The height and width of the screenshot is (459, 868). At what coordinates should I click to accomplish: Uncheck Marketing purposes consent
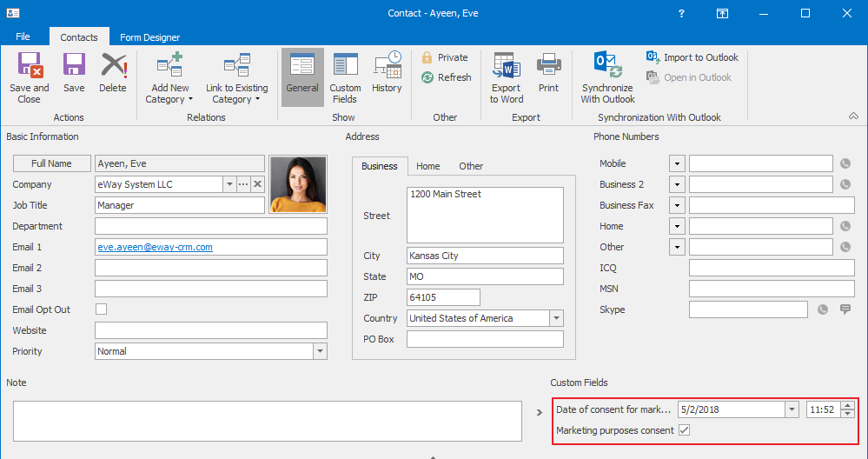click(x=685, y=430)
